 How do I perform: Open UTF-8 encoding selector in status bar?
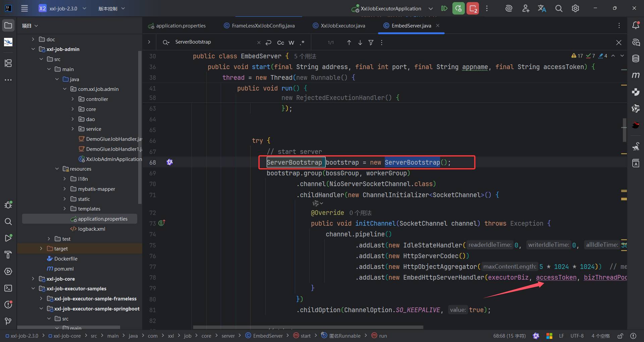coord(577,336)
